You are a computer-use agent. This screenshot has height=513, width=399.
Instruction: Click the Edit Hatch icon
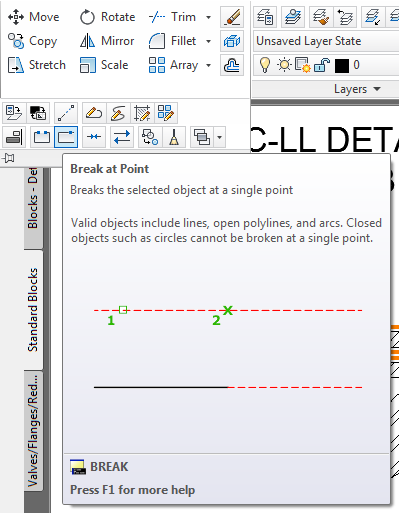tap(142, 113)
